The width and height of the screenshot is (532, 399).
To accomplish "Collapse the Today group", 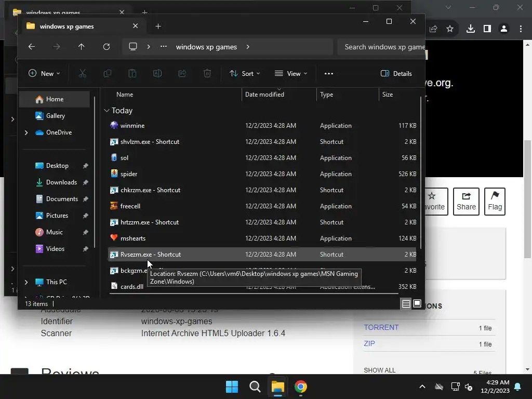I will tap(107, 110).
